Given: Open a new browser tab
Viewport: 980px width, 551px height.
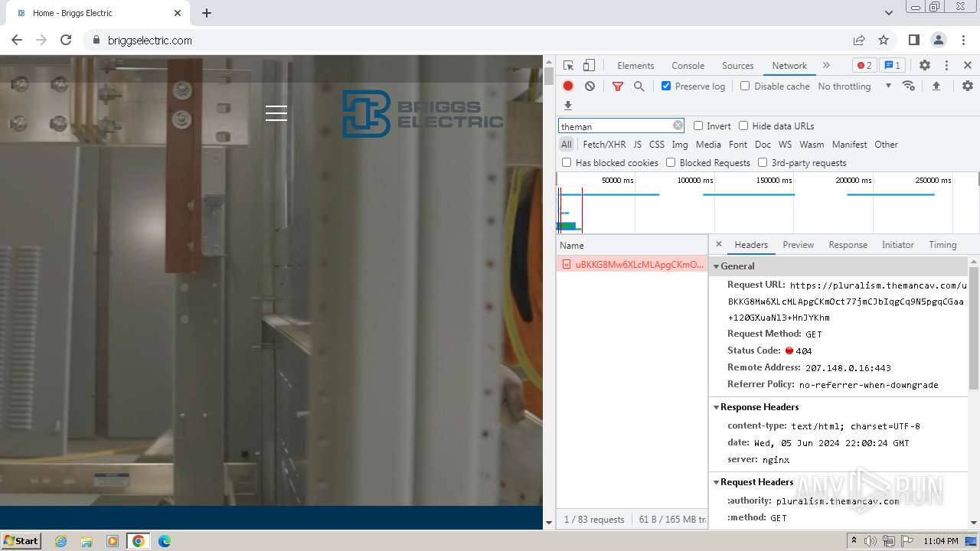Looking at the screenshot, I should [x=207, y=13].
